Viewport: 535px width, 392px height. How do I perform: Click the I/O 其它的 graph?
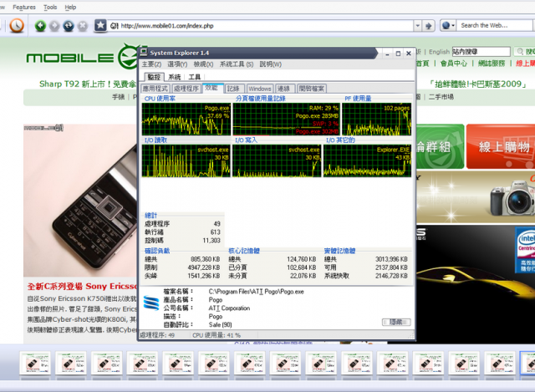[x=367, y=160]
